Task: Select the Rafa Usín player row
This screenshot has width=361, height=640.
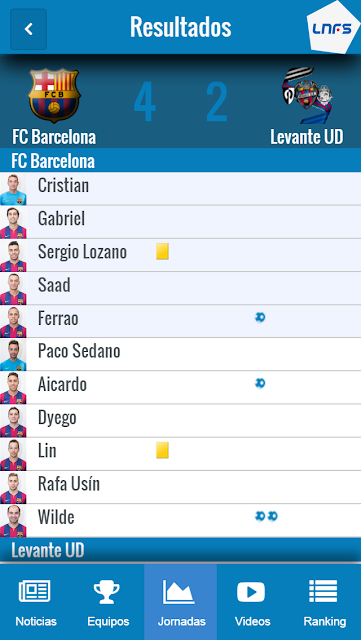Action: click(180, 487)
